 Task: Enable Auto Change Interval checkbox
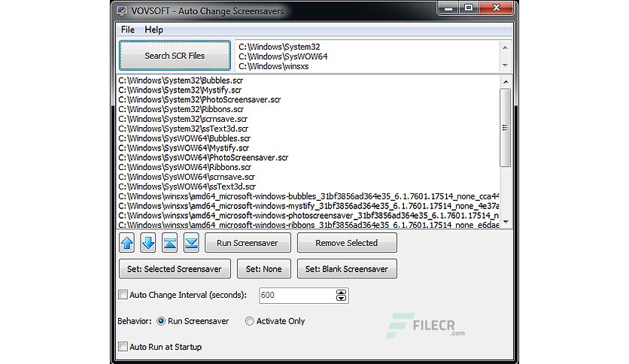(x=123, y=295)
